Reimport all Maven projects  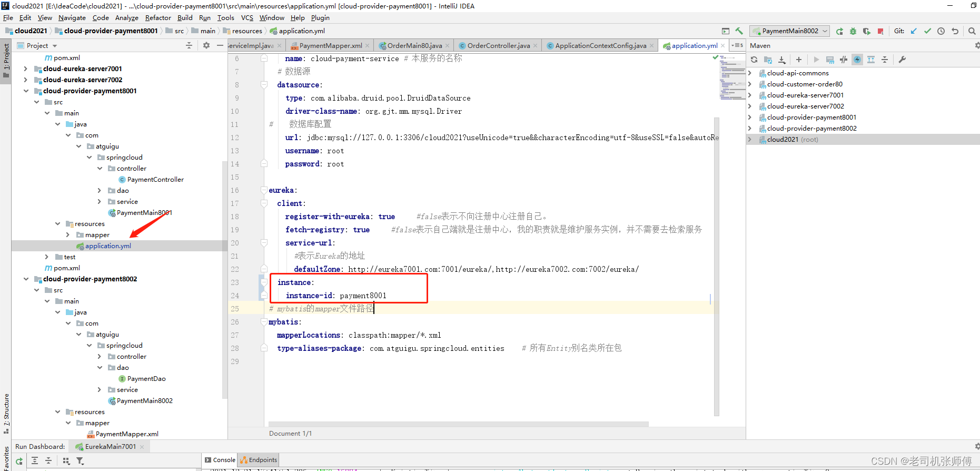point(754,60)
